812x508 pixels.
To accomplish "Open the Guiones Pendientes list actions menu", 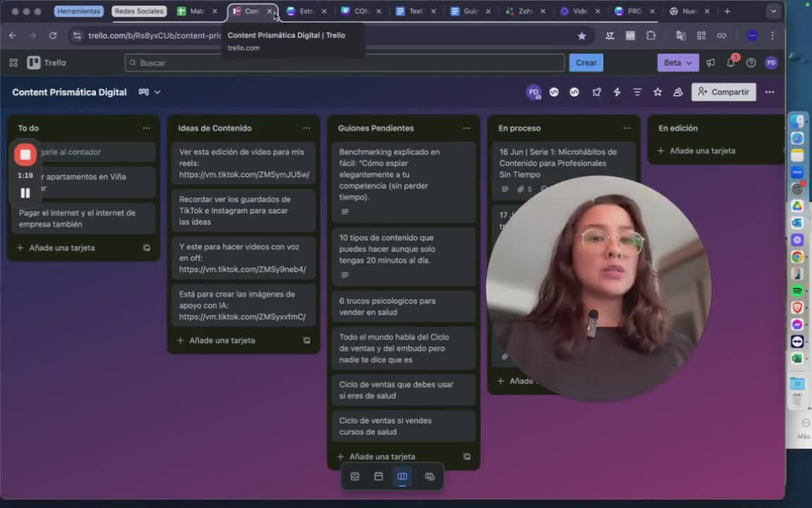I will [x=467, y=128].
